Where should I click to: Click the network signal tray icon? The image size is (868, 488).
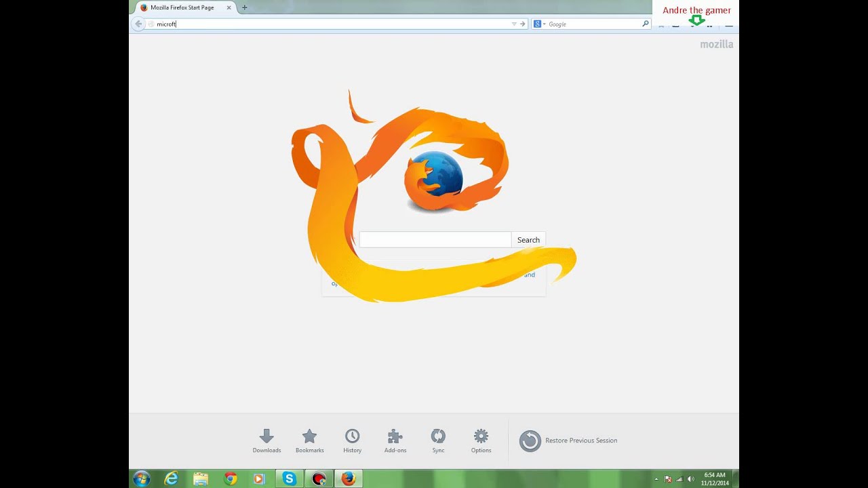pyautogui.click(x=679, y=479)
